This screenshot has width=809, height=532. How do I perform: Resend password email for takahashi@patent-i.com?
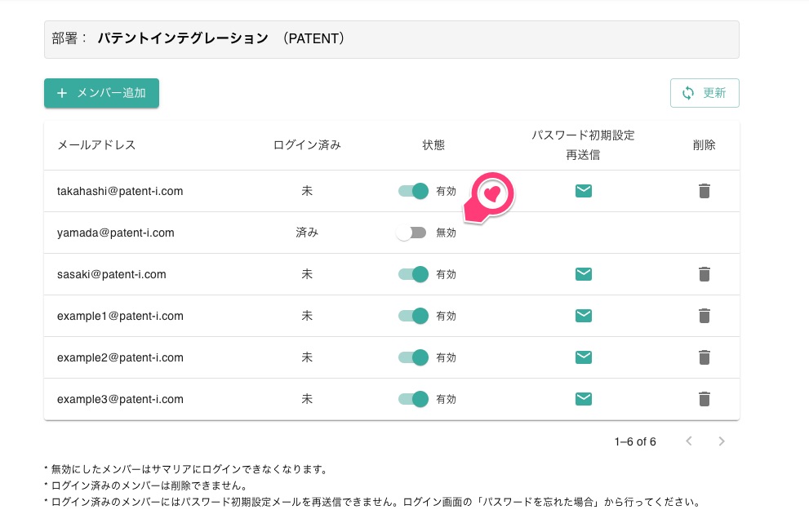point(584,191)
